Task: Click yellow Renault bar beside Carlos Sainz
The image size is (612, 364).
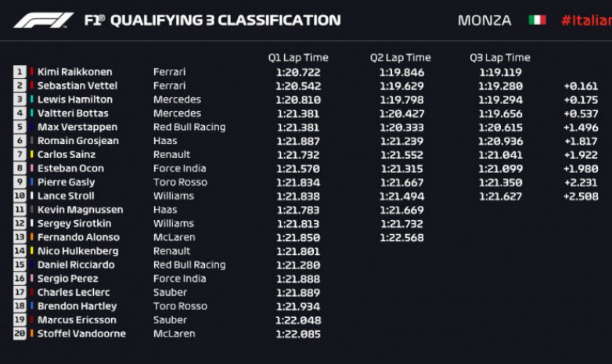Action: [x=31, y=154]
